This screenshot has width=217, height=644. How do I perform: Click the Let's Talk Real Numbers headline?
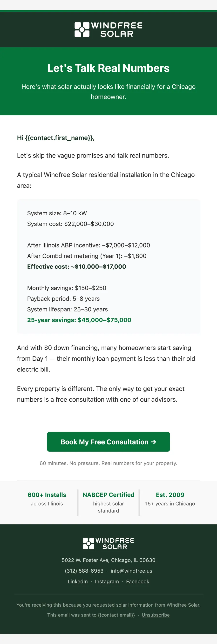coord(108,68)
